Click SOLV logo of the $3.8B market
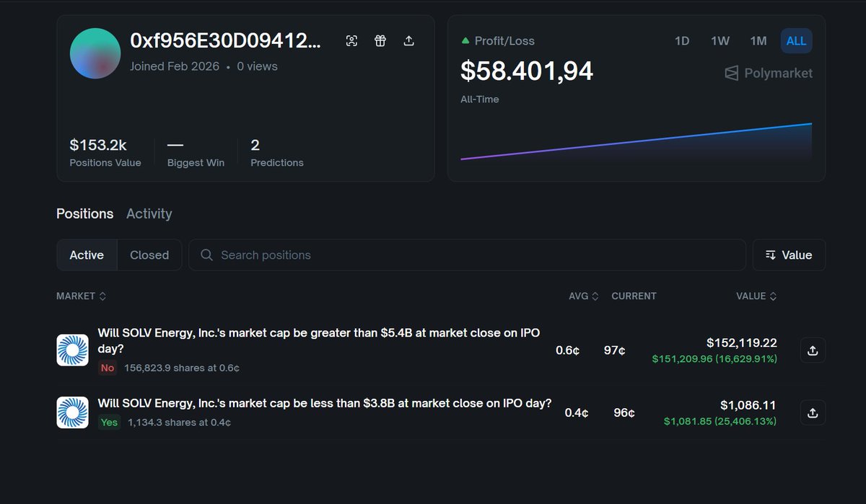This screenshot has height=504, width=866. (x=73, y=412)
